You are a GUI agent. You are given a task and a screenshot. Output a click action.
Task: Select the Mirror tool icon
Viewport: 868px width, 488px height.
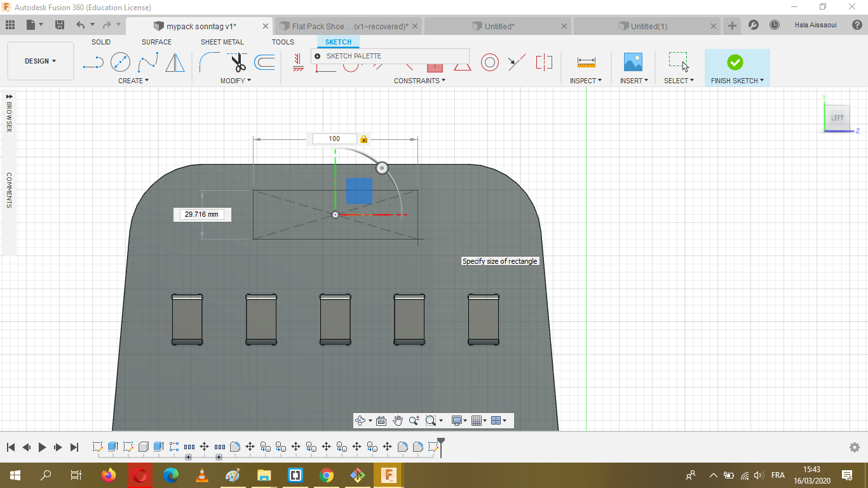click(175, 62)
